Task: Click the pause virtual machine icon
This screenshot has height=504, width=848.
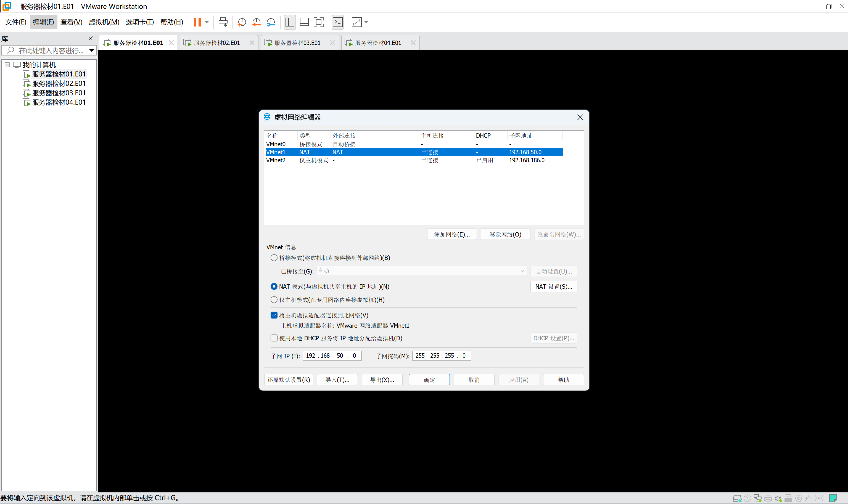Action: point(197,22)
